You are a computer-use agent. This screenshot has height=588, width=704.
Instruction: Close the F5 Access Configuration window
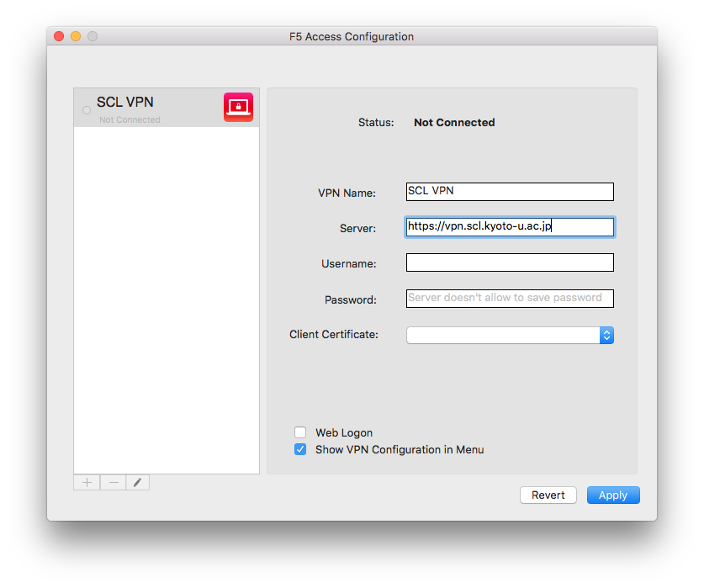coord(59,36)
